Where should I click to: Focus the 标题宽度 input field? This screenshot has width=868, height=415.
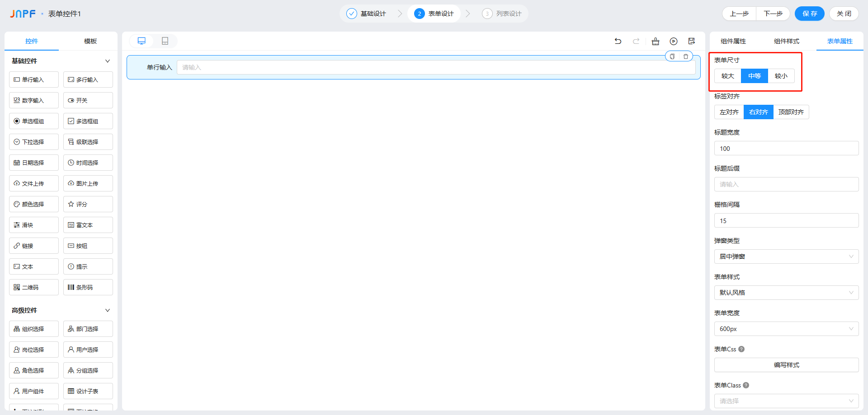(787, 148)
